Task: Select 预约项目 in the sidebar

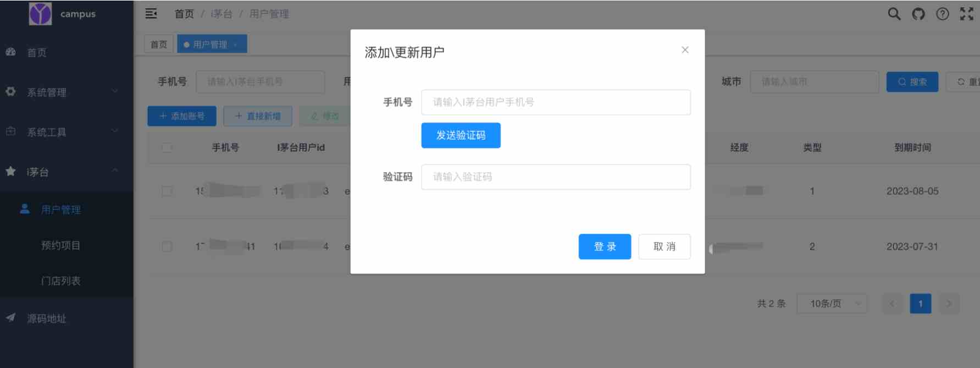Action: point(61,245)
